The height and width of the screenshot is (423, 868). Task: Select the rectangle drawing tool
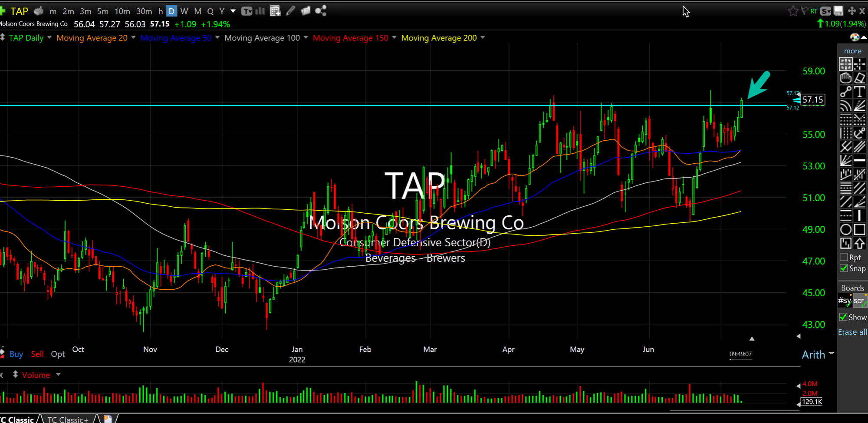[x=860, y=229]
